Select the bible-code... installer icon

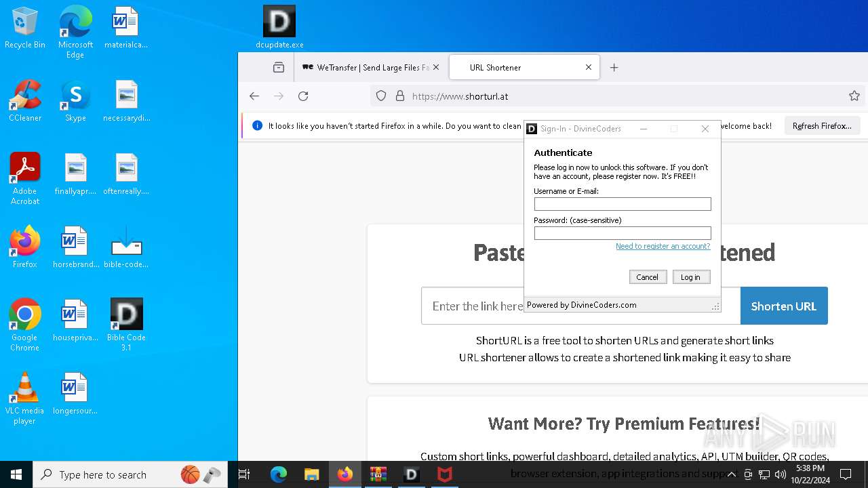(x=126, y=248)
